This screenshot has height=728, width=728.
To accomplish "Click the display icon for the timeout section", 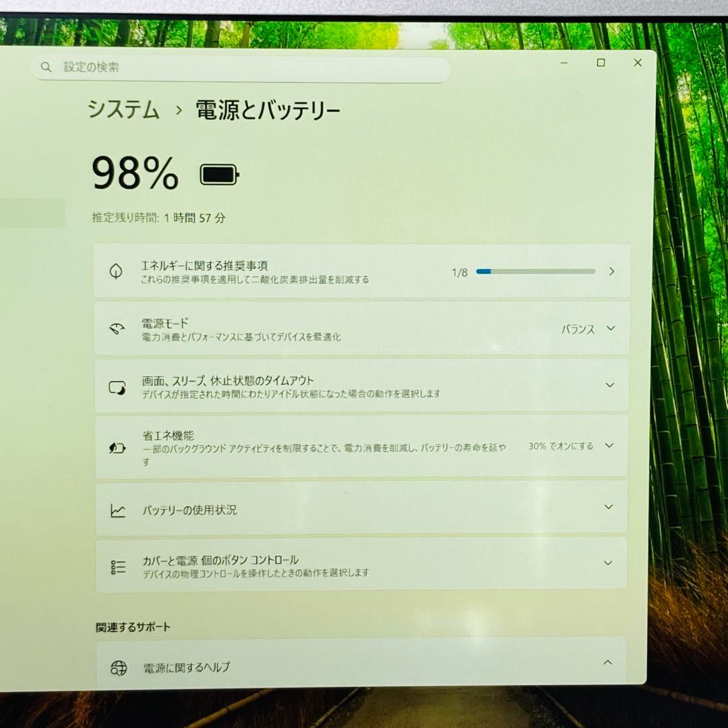I will point(118,386).
